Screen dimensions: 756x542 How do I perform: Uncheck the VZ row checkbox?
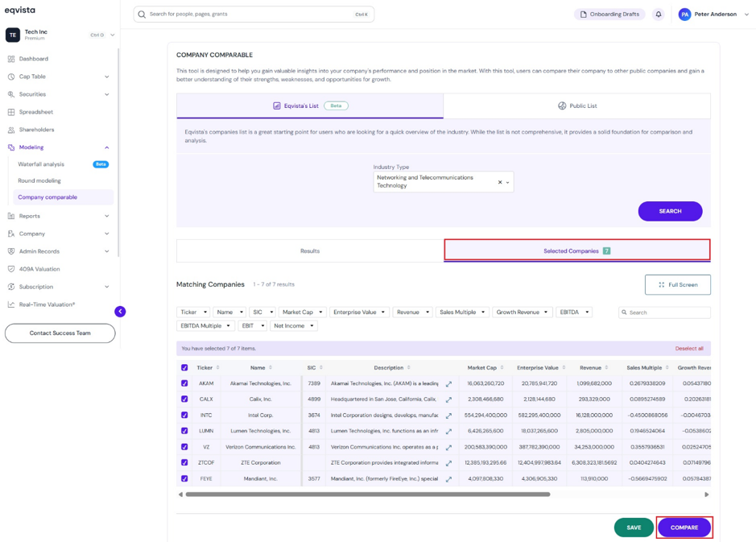tap(184, 447)
